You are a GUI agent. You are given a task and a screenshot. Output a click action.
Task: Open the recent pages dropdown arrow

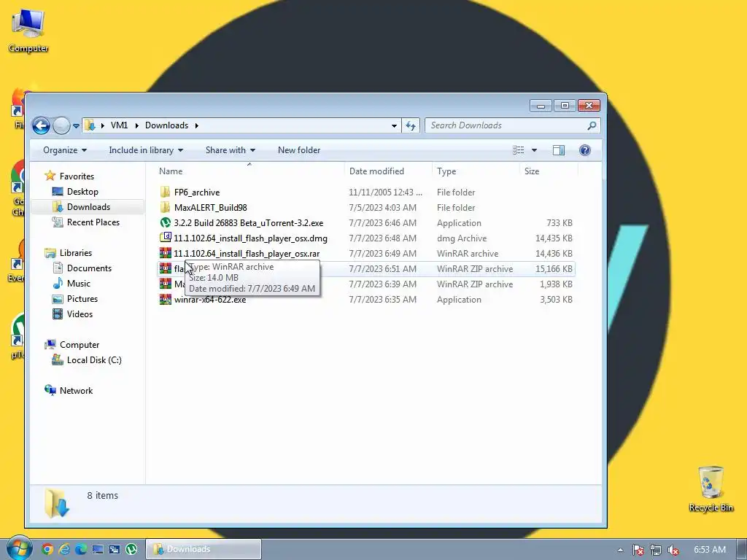(x=76, y=126)
